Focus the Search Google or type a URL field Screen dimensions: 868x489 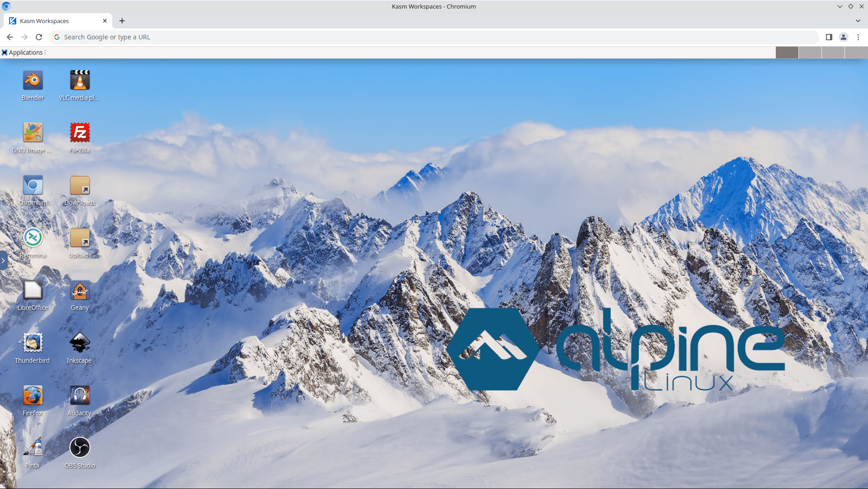tap(434, 37)
